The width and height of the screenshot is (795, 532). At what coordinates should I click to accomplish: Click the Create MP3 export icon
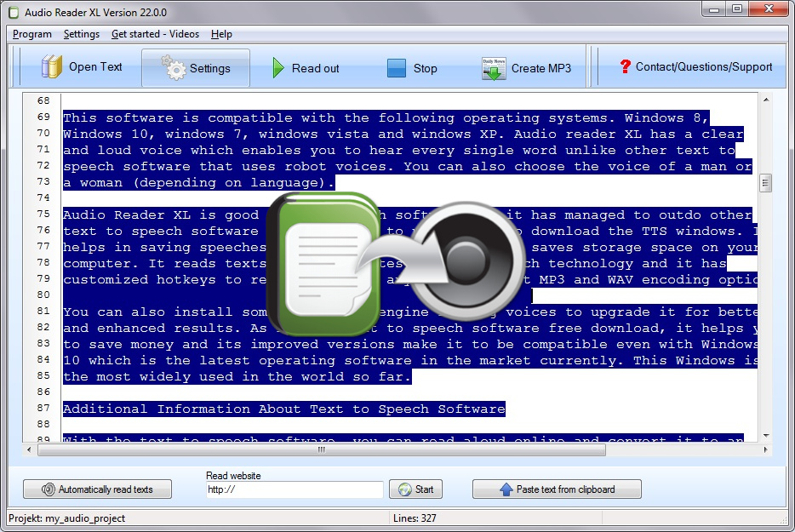[494, 66]
